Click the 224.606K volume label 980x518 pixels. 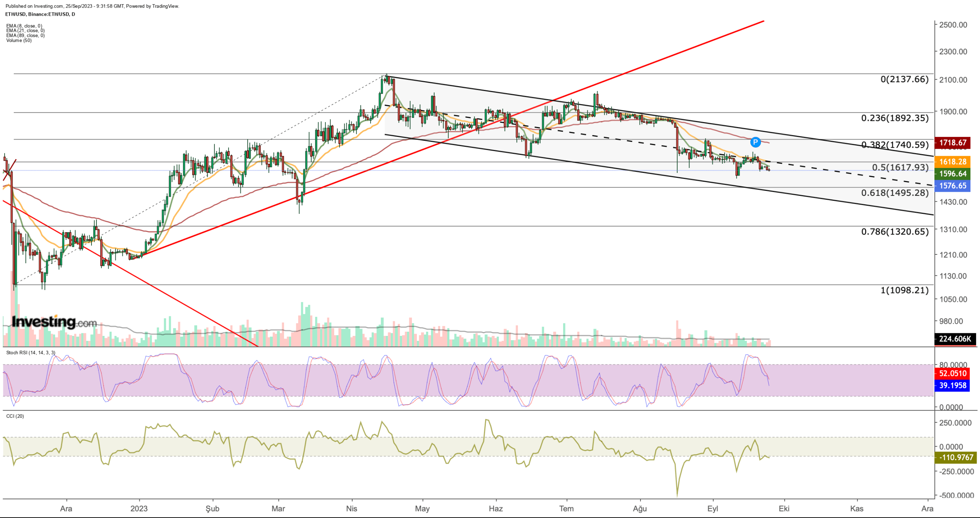[x=955, y=339]
